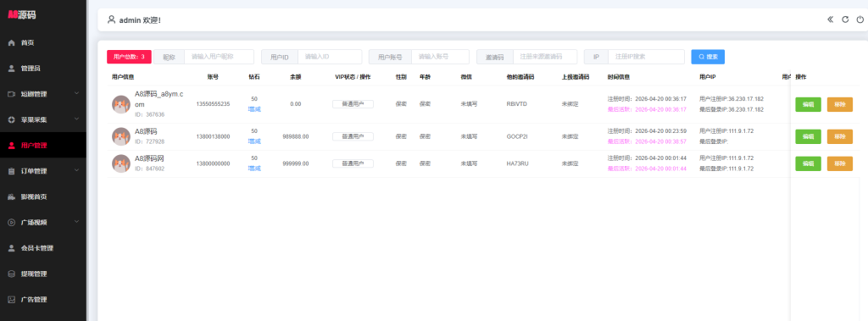Open 管理员 in the sidebar menu
Viewport: 868px width, 321px height.
click(43, 69)
